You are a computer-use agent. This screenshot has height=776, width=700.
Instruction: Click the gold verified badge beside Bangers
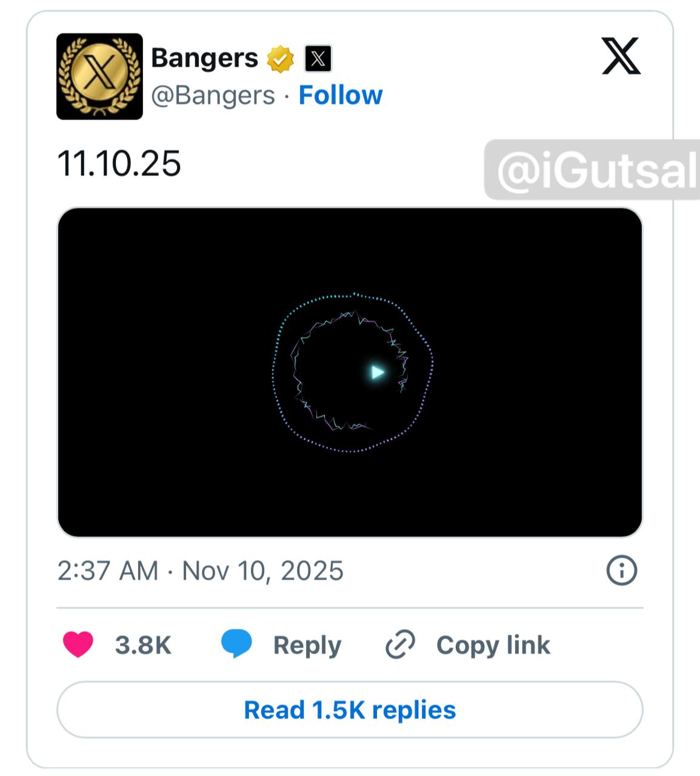pyautogui.click(x=280, y=58)
